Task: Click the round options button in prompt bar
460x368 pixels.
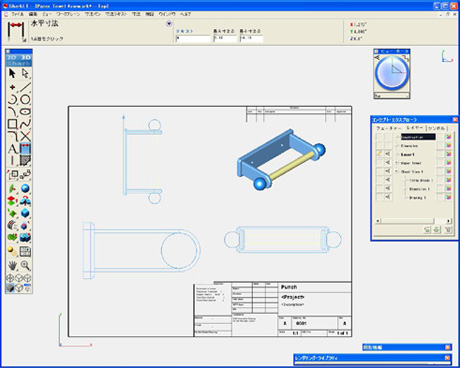Action: [169, 24]
